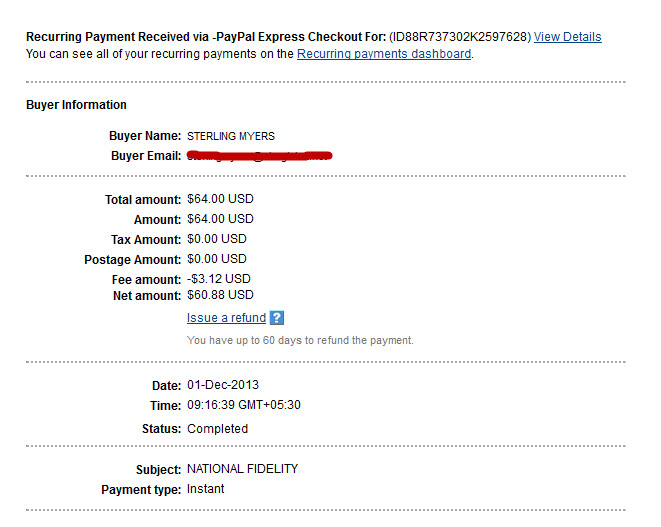Click the time value 09:16:39 GMT+05:30
Viewport: 661px width, 527px height.
pyautogui.click(x=244, y=405)
